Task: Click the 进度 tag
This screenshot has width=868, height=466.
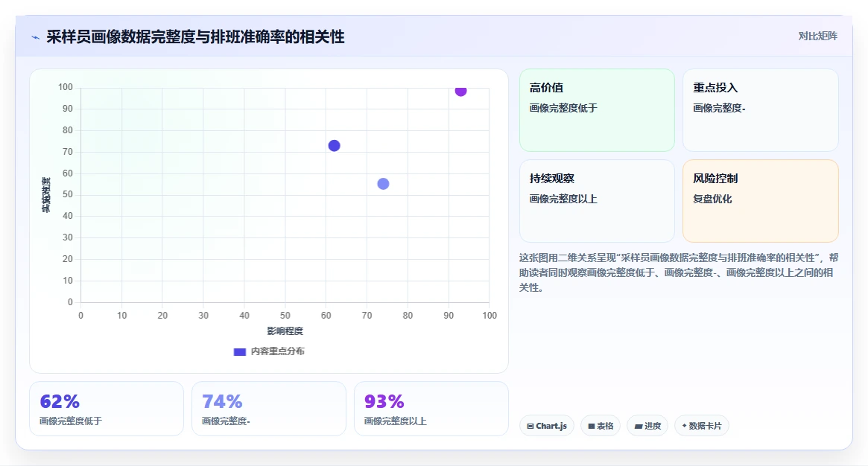Action: point(647,426)
